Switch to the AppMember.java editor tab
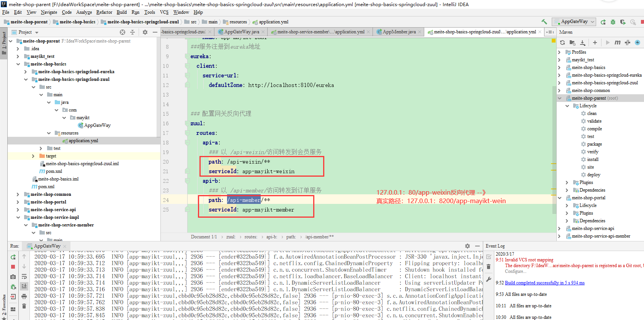644x320 pixels. [399, 32]
